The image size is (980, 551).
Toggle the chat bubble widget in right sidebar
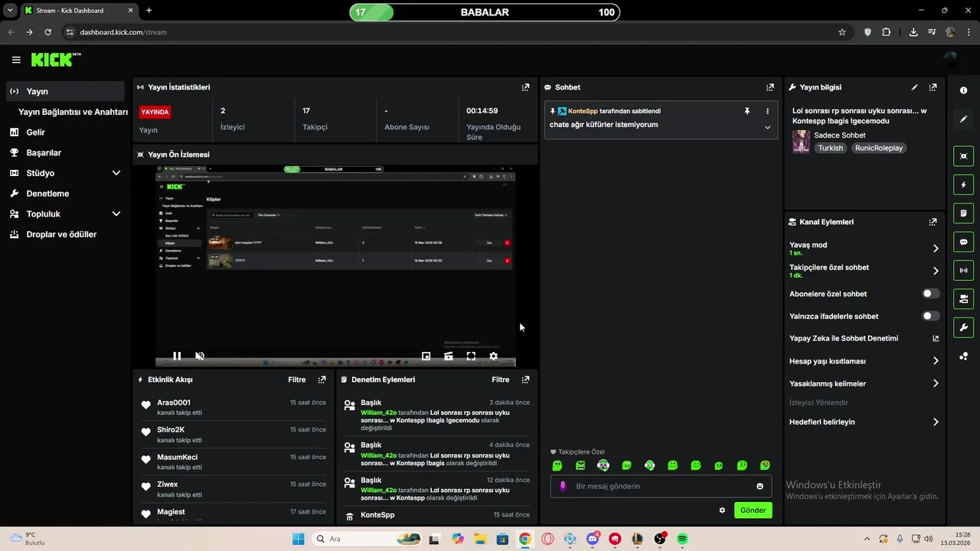[963, 242]
